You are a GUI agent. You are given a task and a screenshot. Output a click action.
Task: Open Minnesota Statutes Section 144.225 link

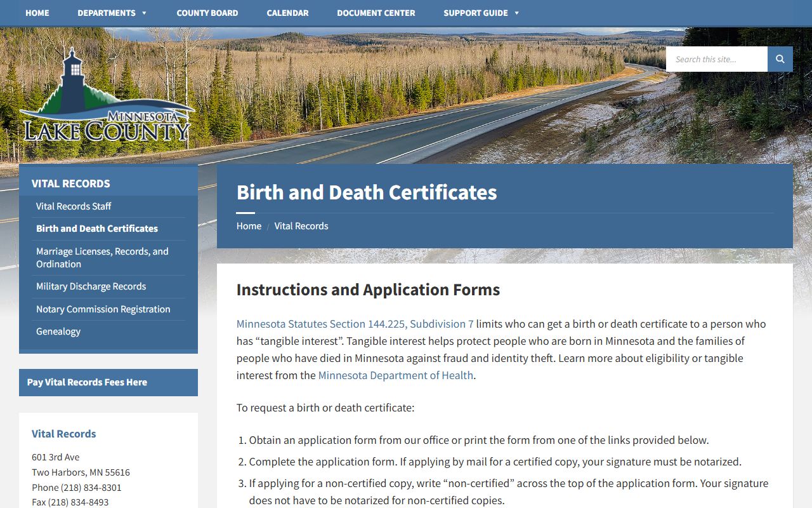click(x=355, y=324)
